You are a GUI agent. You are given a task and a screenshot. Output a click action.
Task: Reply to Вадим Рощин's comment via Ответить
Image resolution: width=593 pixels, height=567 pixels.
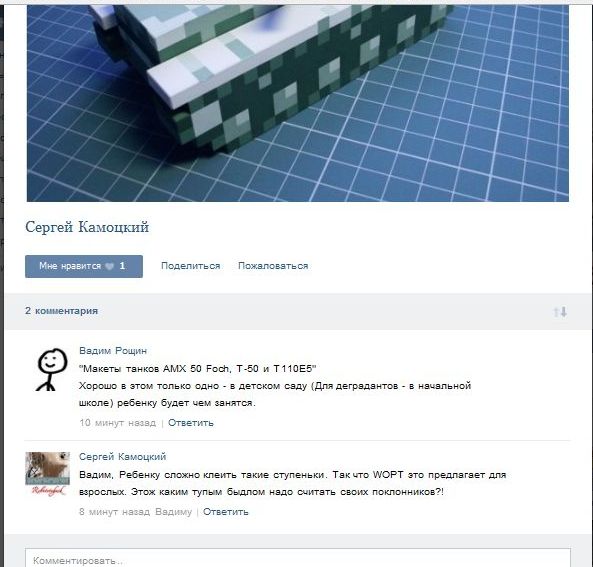pos(191,423)
